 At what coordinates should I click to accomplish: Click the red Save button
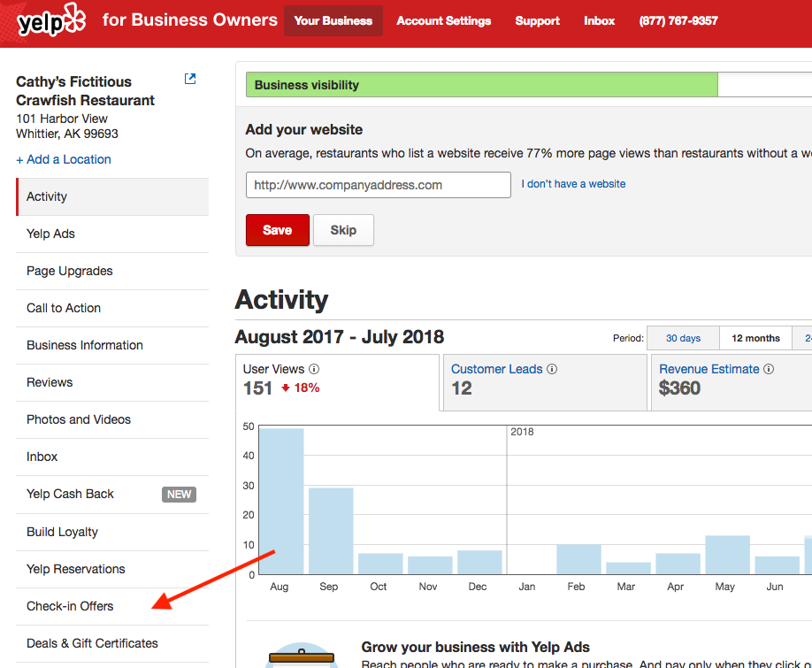point(278,230)
